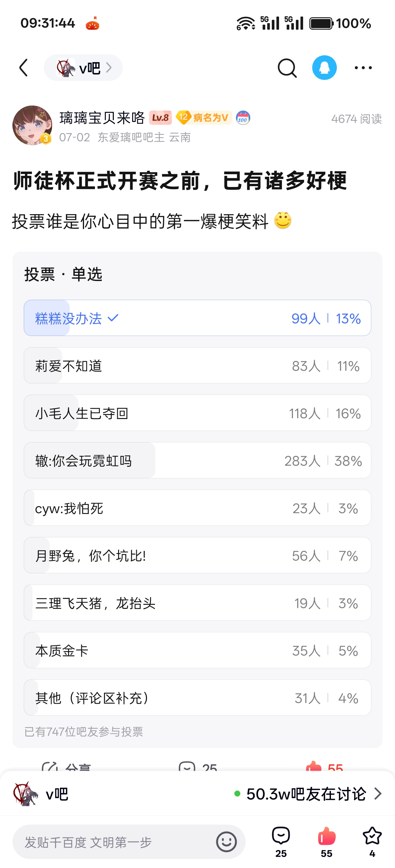The width and height of the screenshot is (395, 868).
Task: Tap the poster's avatar picture
Action: 32,125
